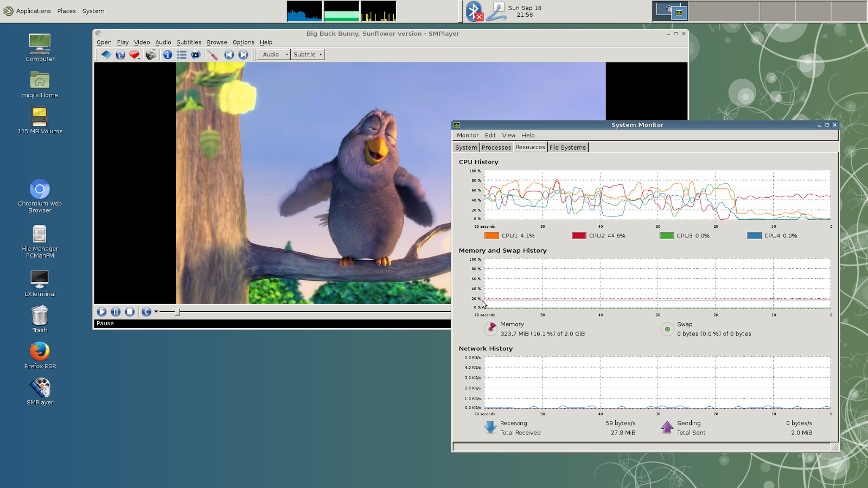Open the System Monitor Monitor menu
The width and height of the screenshot is (868, 488).
tap(468, 136)
